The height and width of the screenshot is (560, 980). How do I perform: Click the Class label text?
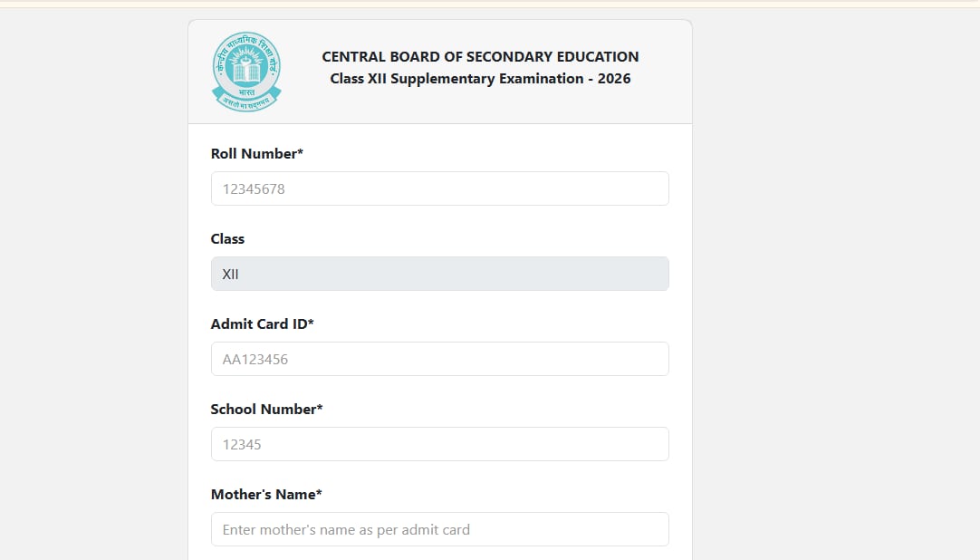(227, 238)
